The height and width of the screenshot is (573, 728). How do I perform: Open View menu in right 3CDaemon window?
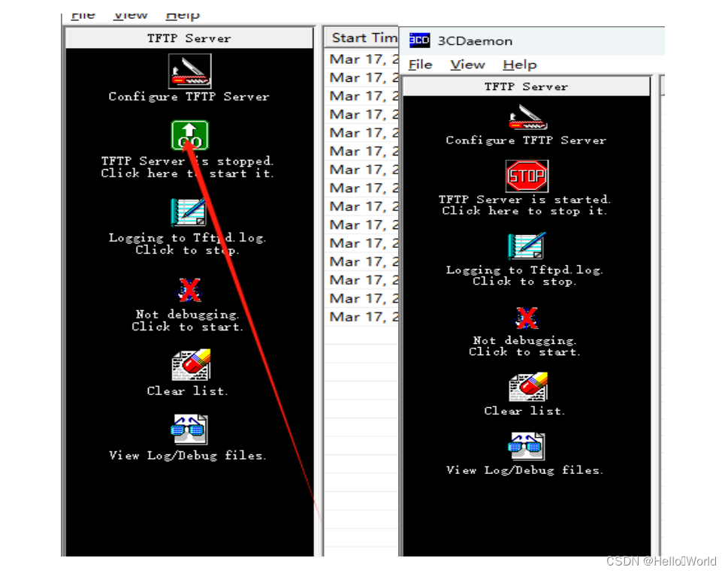coord(467,65)
